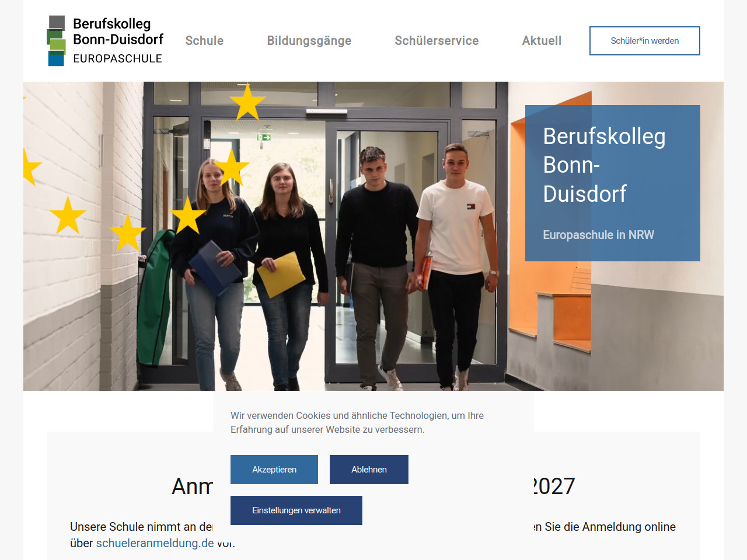Click the colored squares logo icon
The height and width of the screenshot is (560, 747).
point(57,41)
